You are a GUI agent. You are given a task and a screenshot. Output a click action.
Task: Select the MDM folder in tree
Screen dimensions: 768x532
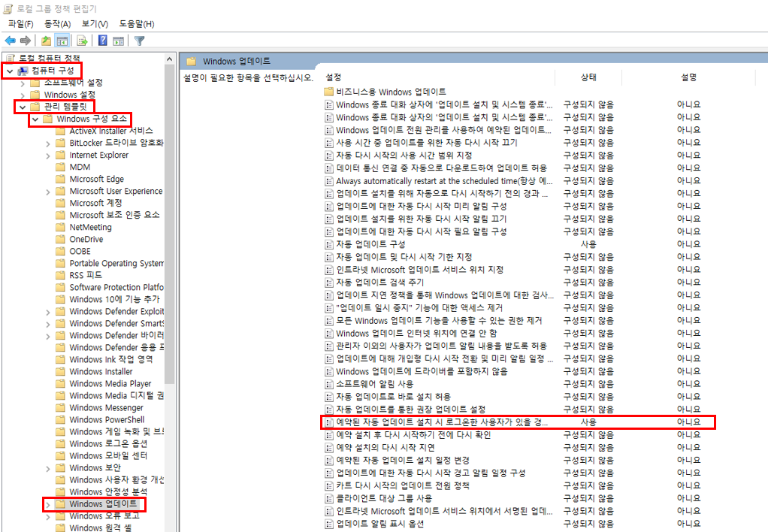[x=80, y=167]
